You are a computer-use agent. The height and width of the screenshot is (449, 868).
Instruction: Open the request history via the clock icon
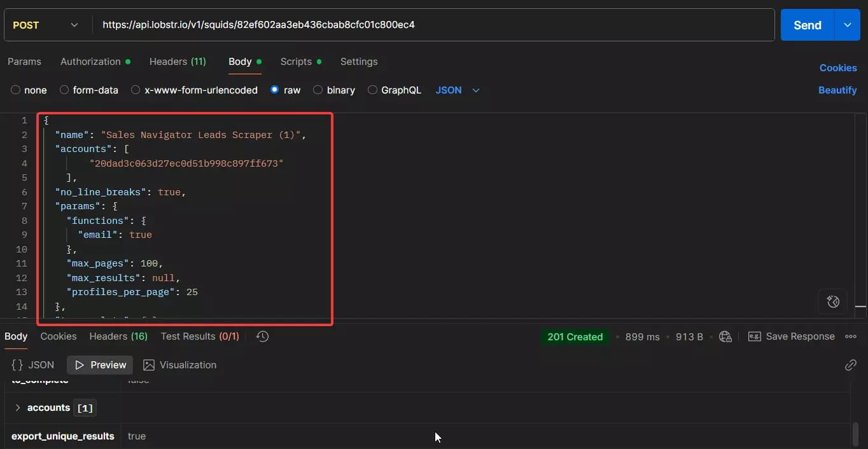(262, 336)
